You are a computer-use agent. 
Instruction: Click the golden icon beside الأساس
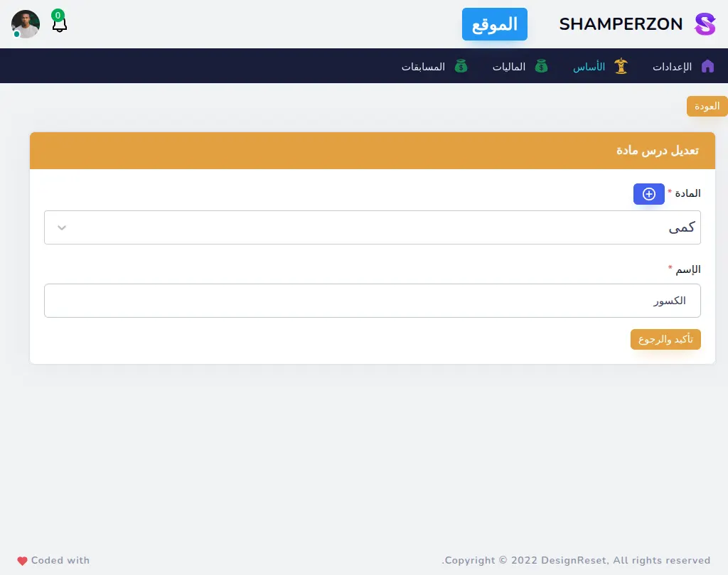621,66
